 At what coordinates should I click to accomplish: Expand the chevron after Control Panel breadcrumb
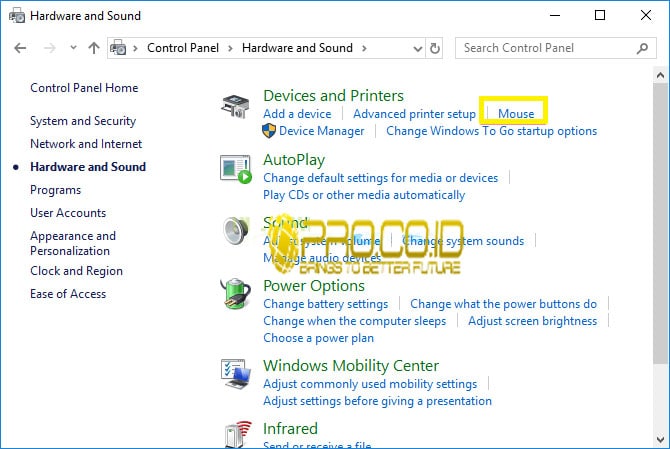coord(230,48)
